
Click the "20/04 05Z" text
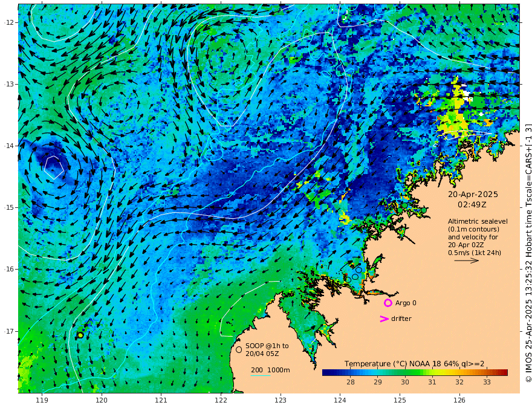click(262, 354)
